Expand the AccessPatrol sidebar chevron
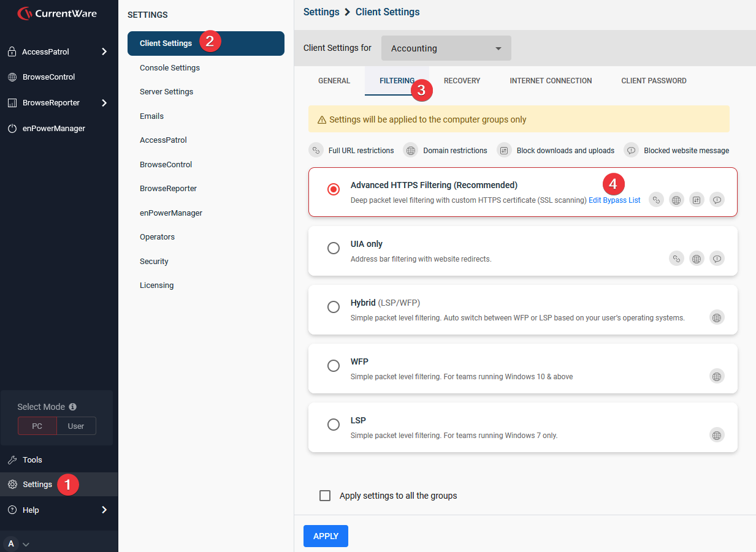Image resolution: width=756 pixels, height=552 pixels. click(104, 51)
